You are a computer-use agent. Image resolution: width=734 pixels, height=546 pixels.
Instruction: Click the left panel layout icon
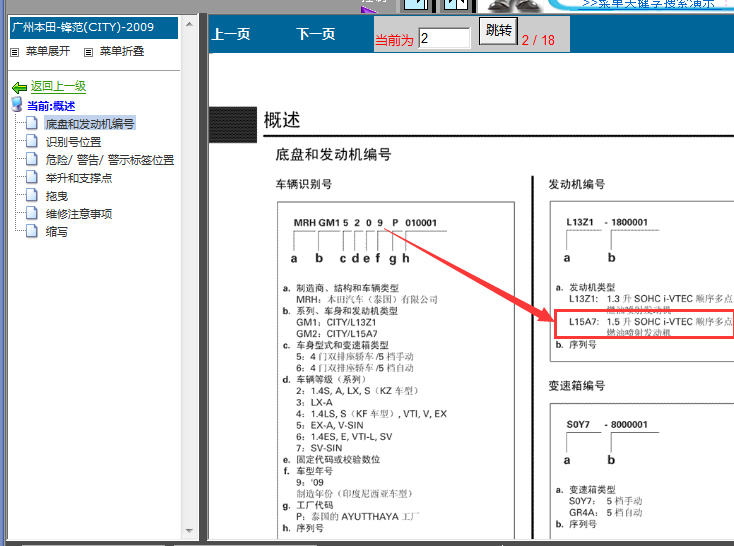pyautogui.click(x=416, y=4)
